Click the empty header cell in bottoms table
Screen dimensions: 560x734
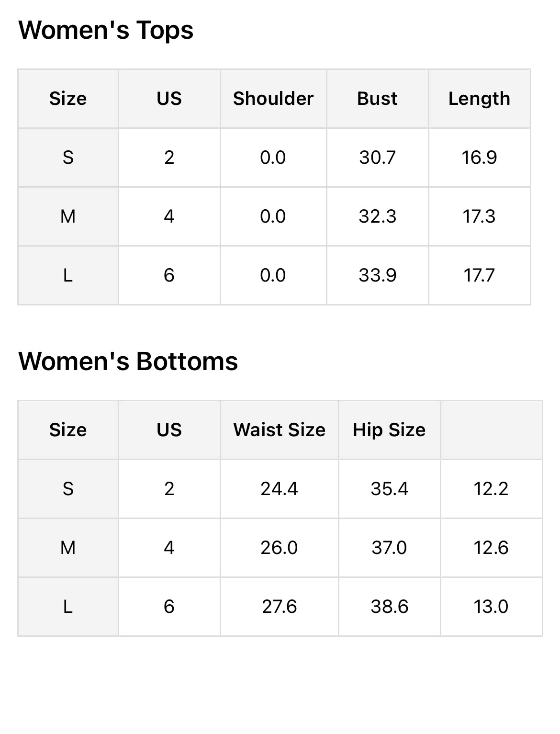(491, 430)
